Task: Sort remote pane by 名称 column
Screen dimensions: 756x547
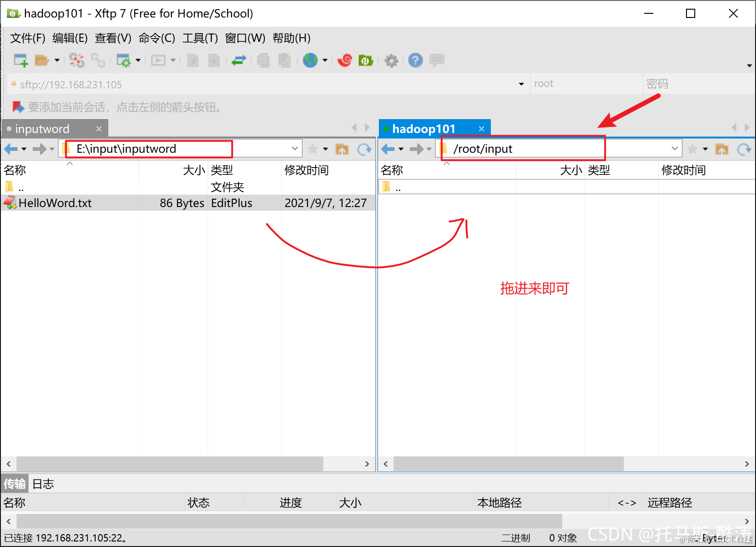Action: click(x=447, y=170)
